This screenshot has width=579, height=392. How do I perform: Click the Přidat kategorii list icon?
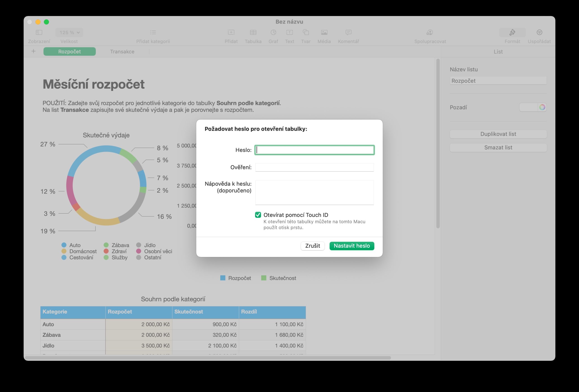pos(153,32)
